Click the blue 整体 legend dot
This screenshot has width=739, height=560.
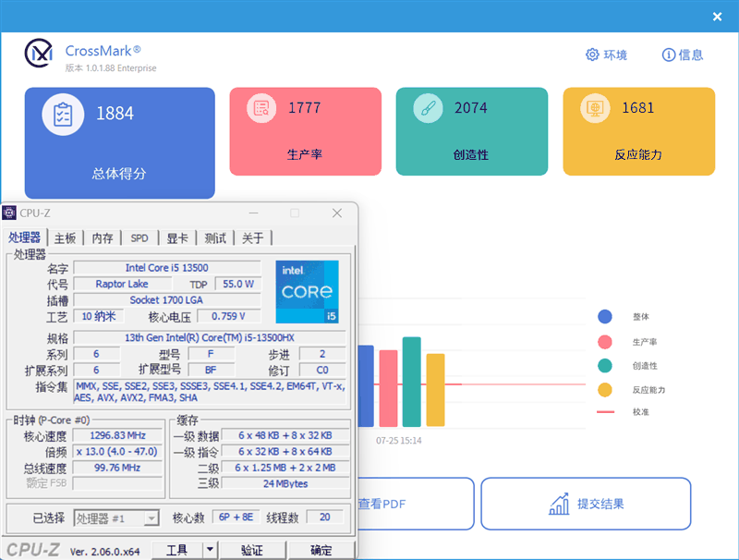click(605, 316)
